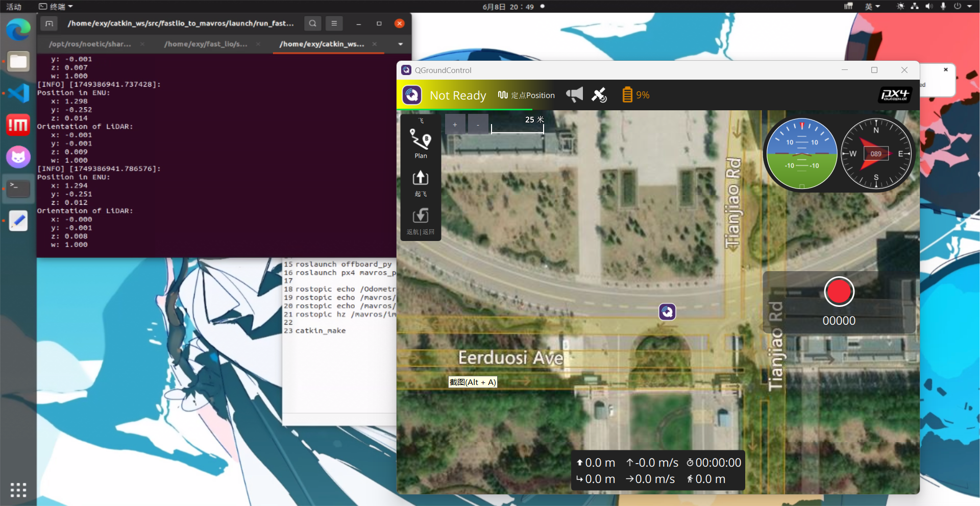Close the /opt/ros/noetic terminal tab
980x506 pixels.
[142, 44]
